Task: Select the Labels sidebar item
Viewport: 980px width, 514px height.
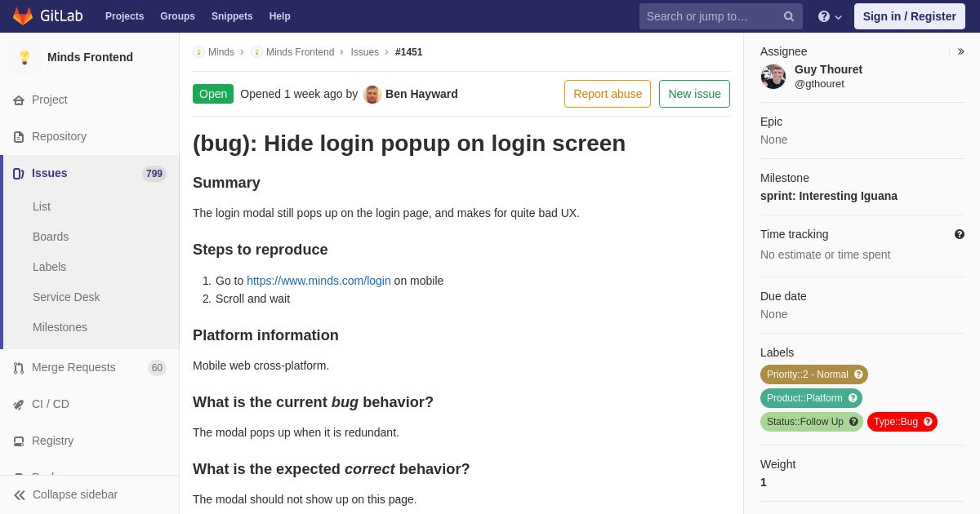Action: point(49,267)
